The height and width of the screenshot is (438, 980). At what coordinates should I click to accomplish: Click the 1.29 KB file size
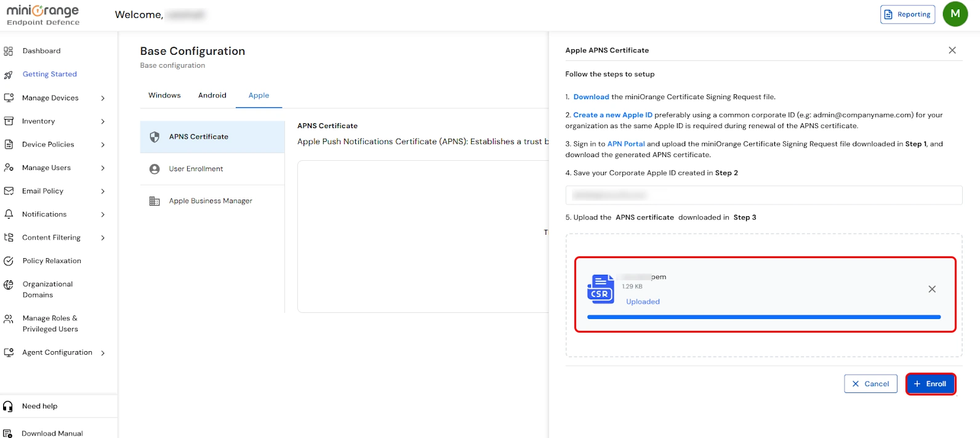632,286
